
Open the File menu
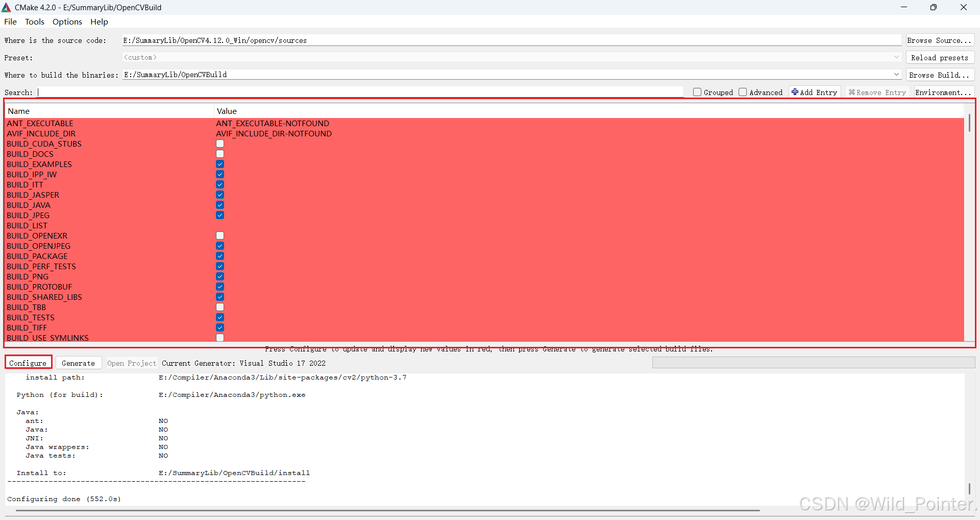(x=10, y=22)
